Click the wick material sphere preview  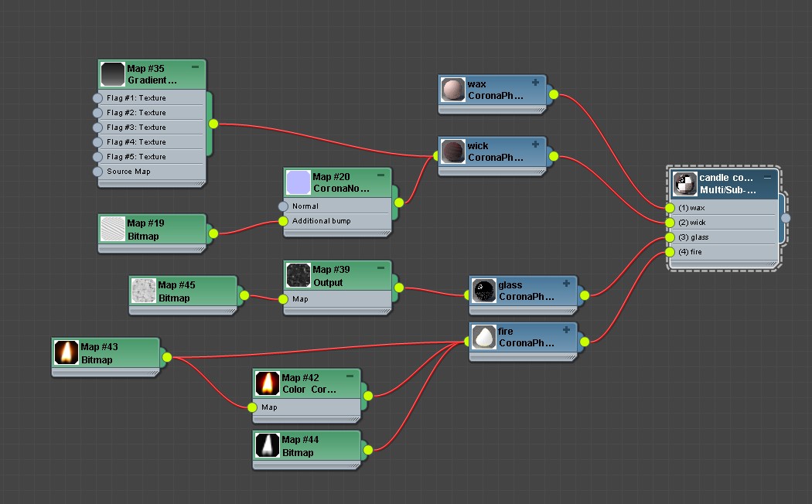pyautogui.click(x=453, y=152)
